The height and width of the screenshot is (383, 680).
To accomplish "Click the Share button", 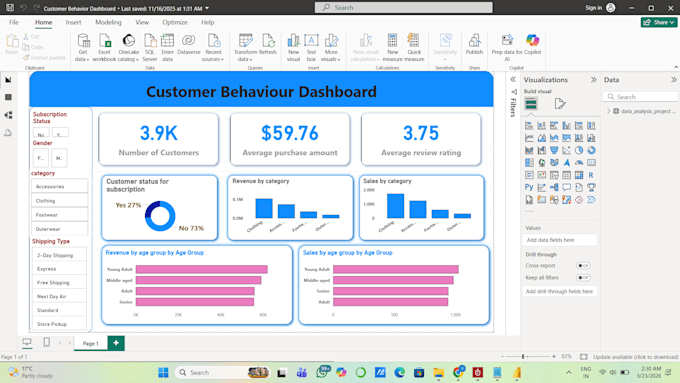I will [659, 22].
